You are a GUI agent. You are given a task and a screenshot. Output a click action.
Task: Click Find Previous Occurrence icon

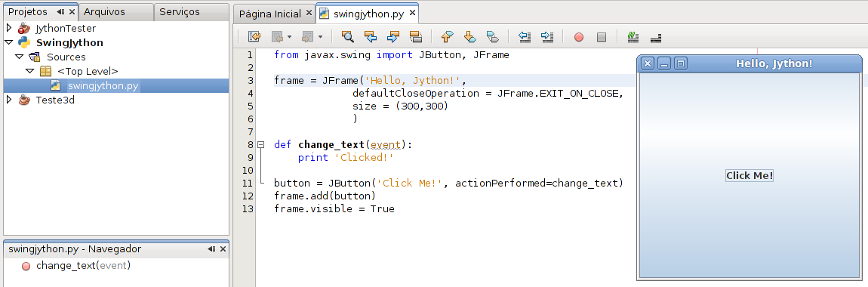(x=371, y=37)
